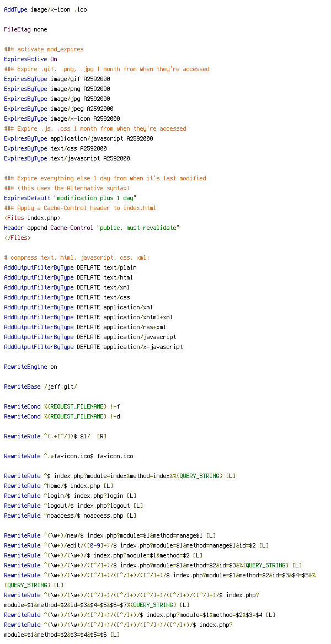Click the logout RewriteRule line
331x644 pixels.
coord(73,506)
